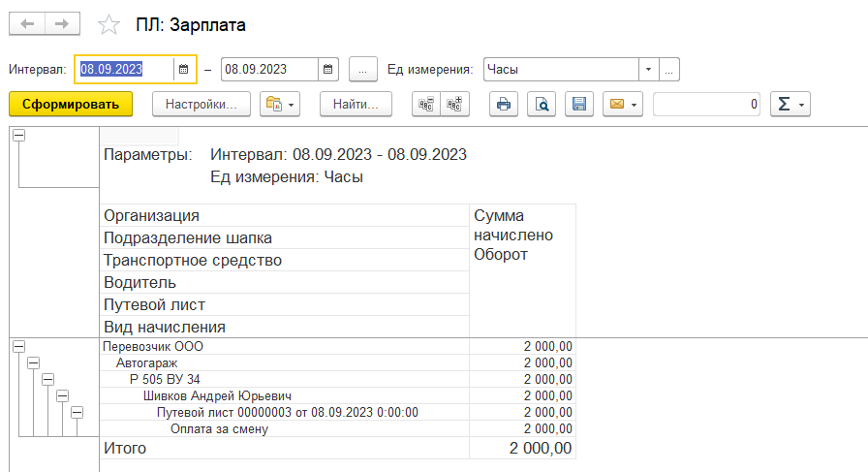This screenshot has height=472, width=868.
Task: Collapse all report groups icon
Action: tap(426, 104)
